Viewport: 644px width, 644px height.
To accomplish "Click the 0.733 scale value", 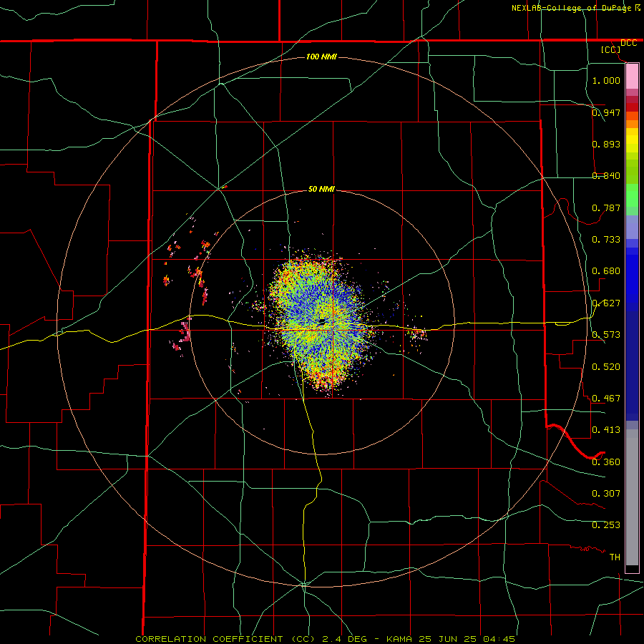I will [606, 240].
